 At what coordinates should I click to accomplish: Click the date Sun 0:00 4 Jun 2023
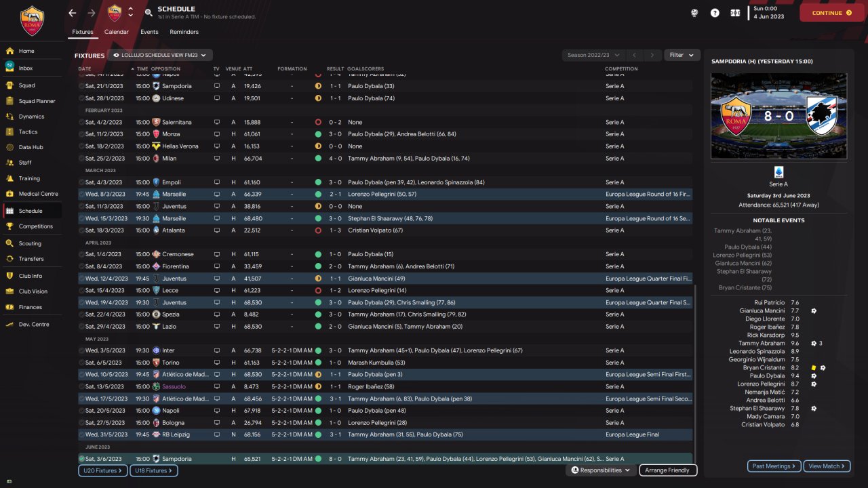point(770,13)
